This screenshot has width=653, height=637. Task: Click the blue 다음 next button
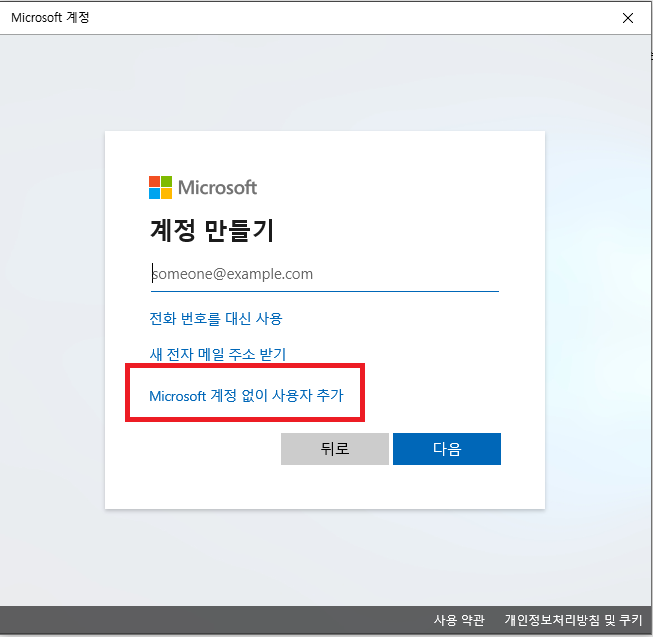tap(447, 449)
